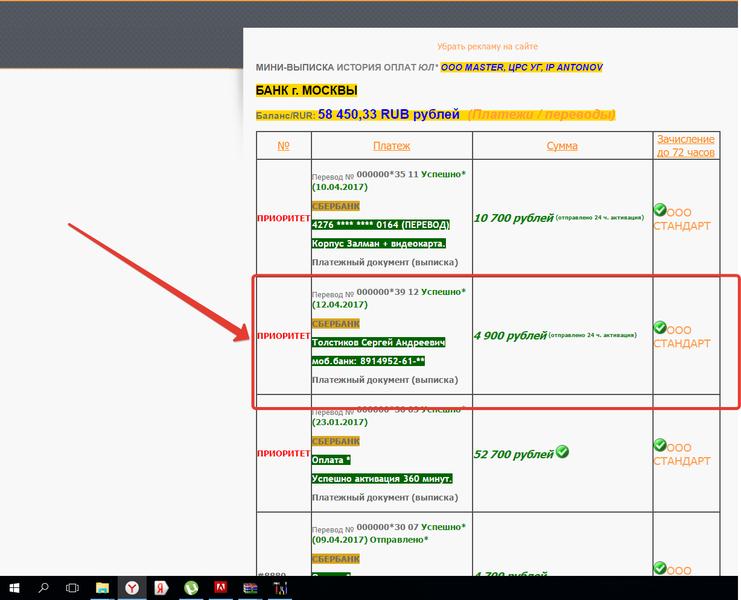The width and height of the screenshot is (741, 600).
Task: Open the last taskbar tools icon
Action: pyautogui.click(x=280, y=588)
